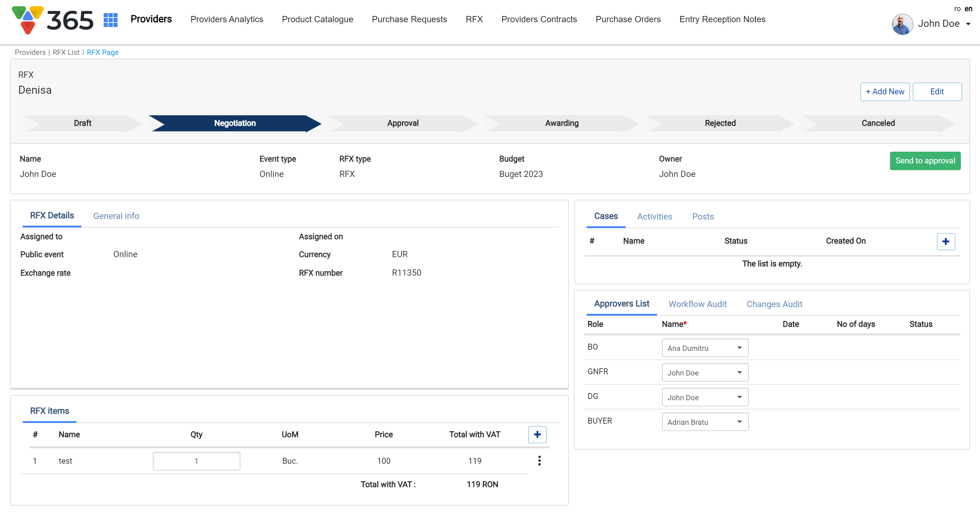Open the Purchase Orders menu
This screenshot has height=513, width=980.
tap(628, 19)
